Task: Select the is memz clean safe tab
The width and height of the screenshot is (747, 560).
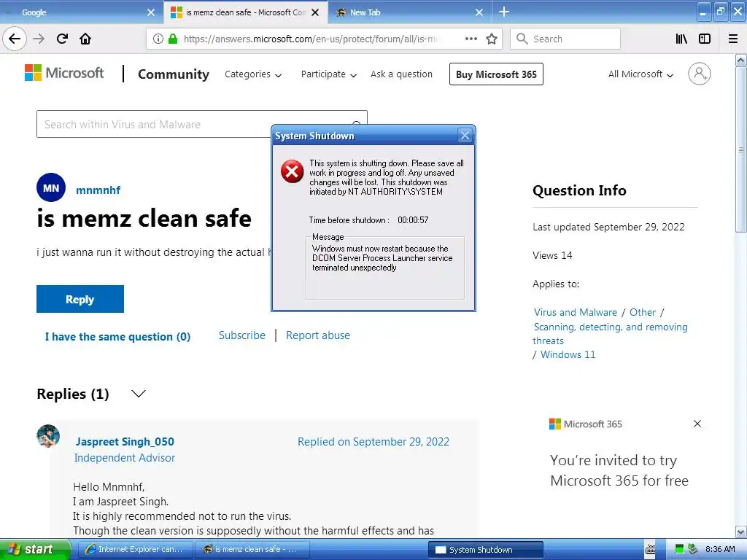Action: [245, 12]
